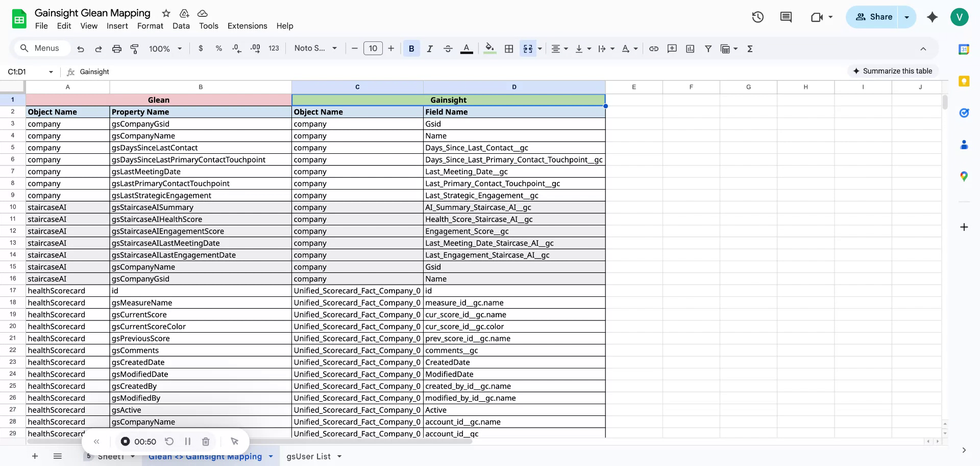
Task: Toggle strikethrough formatting
Action: pyautogui.click(x=448, y=49)
